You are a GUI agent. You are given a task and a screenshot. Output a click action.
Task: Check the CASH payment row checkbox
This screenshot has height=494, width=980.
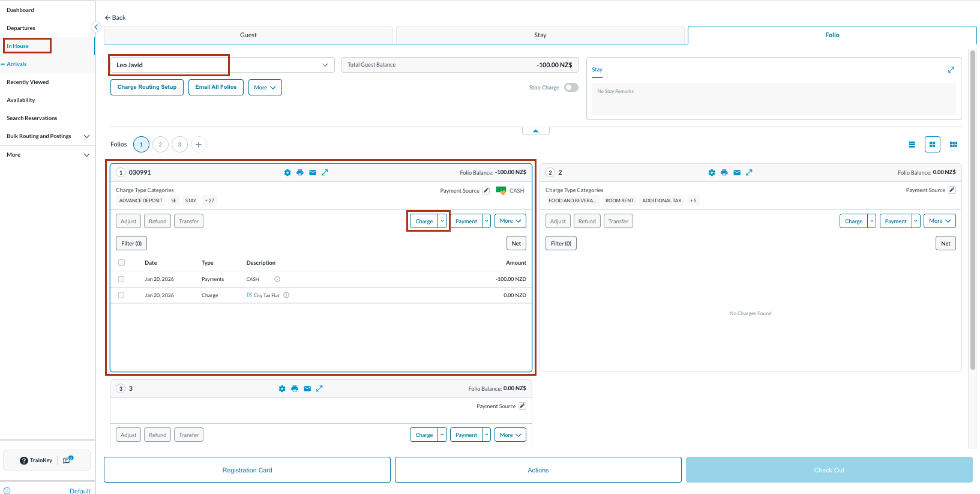click(x=121, y=279)
